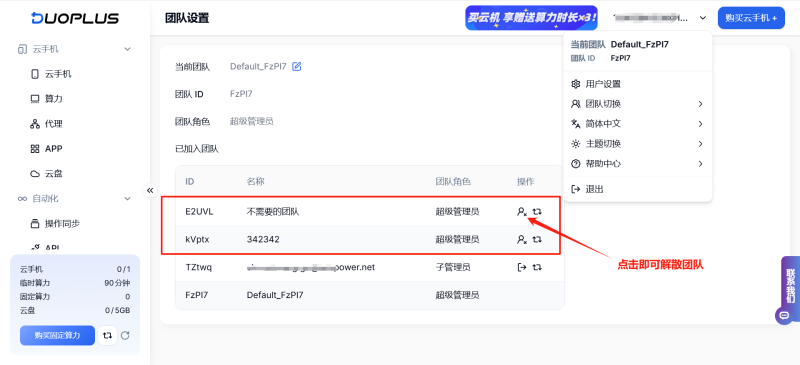Image resolution: width=800 pixels, height=365 pixels.
Task: Collapse the 云手机 sidebar group
Action: pos(128,50)
